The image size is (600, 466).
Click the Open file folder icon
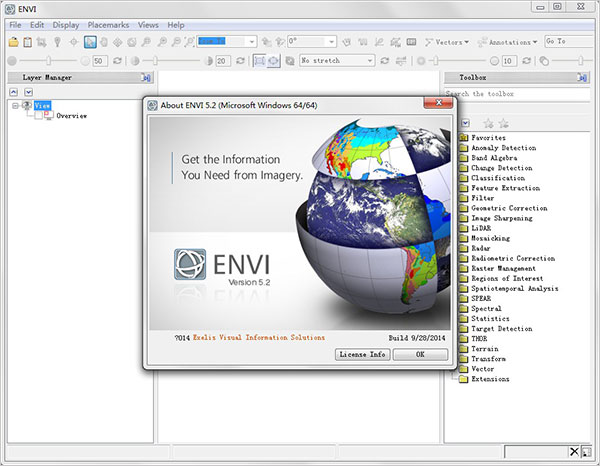13,42
